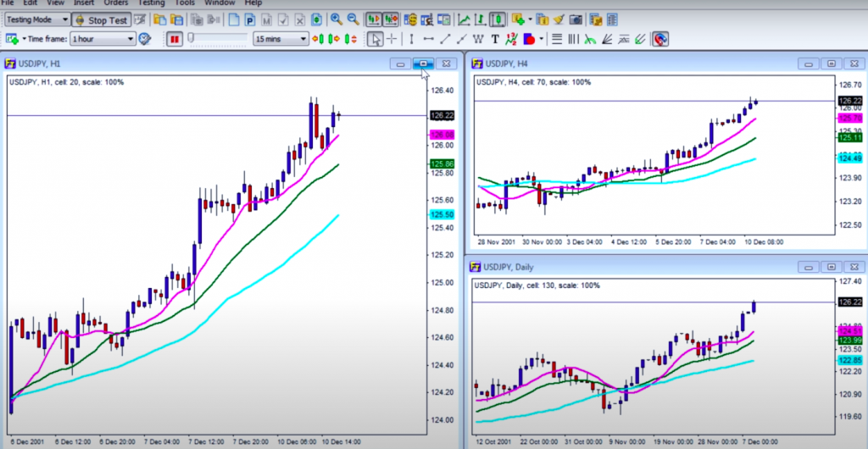The image size is (868, 449).
Task: Maximize the USDJPY, H1 chart window
Action: (x=424, y=64)
